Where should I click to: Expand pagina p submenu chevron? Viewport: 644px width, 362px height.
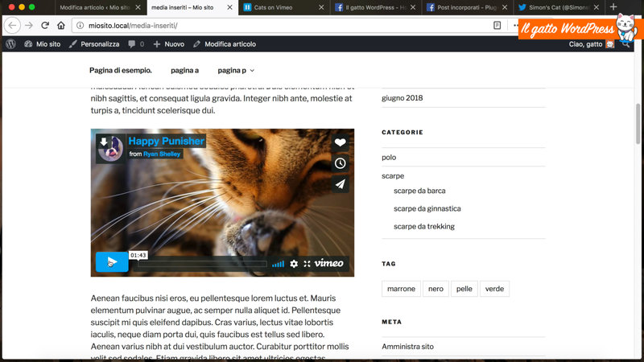click(x=252, y=71)
